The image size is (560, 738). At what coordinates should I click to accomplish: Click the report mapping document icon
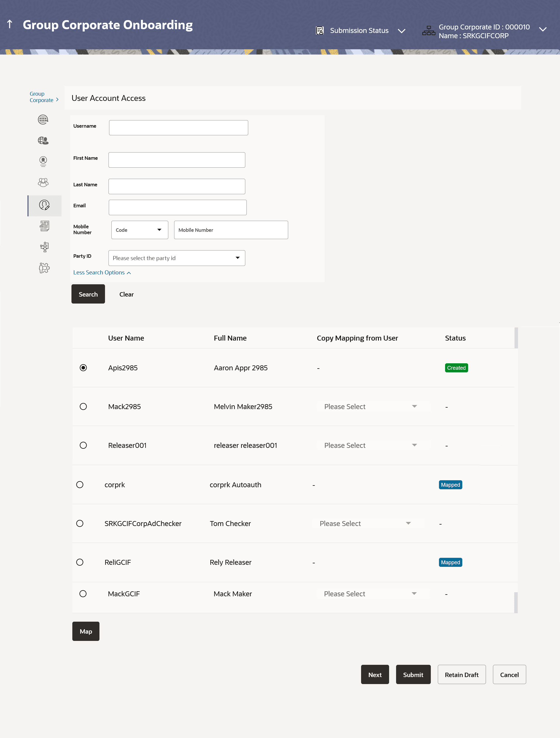(x=44, y=226)
